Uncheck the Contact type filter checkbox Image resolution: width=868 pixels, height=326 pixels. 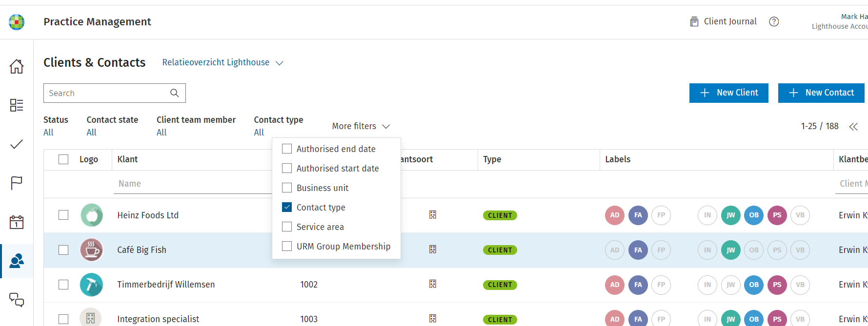(287, 208)
